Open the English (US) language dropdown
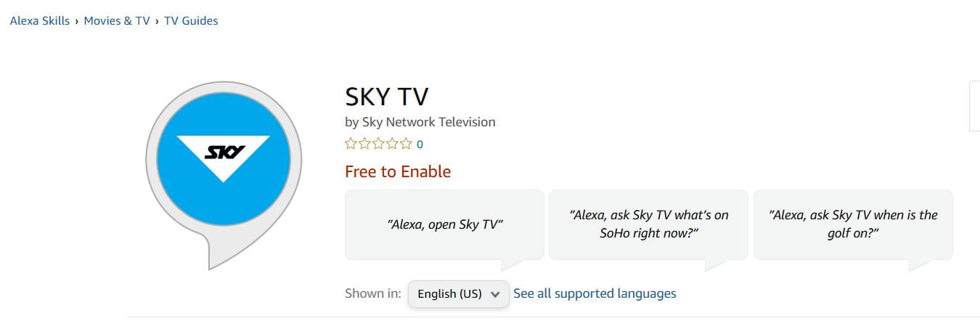 (x=458, y=294)
